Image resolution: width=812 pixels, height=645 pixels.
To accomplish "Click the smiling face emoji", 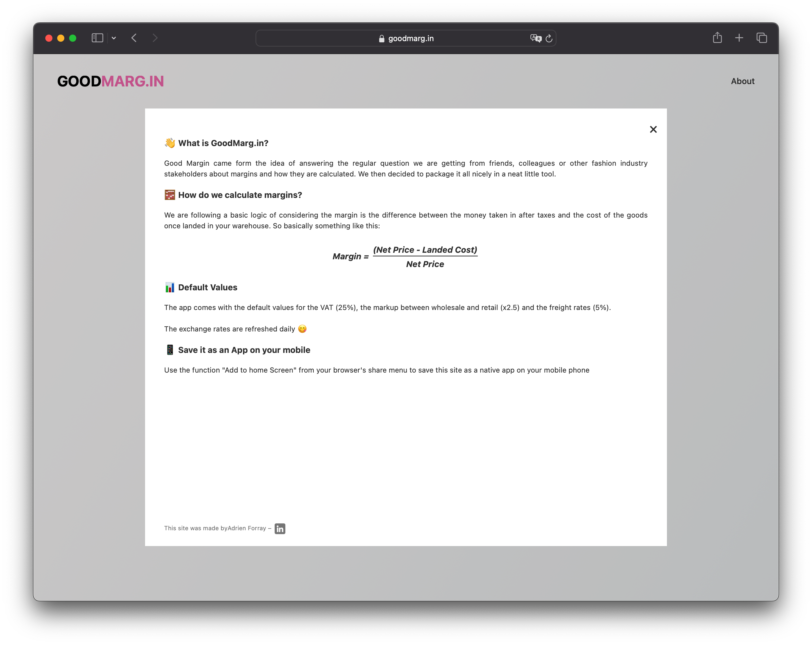I will pos(302,328).
